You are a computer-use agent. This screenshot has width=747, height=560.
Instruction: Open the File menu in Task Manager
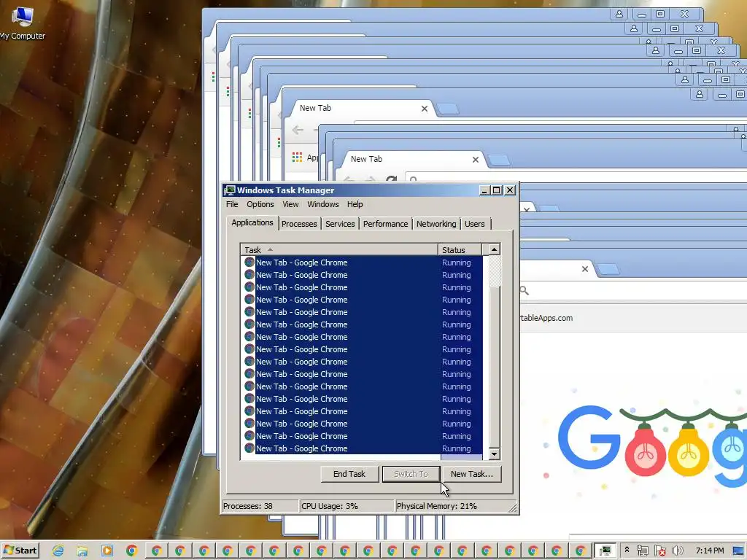(232, 204)
